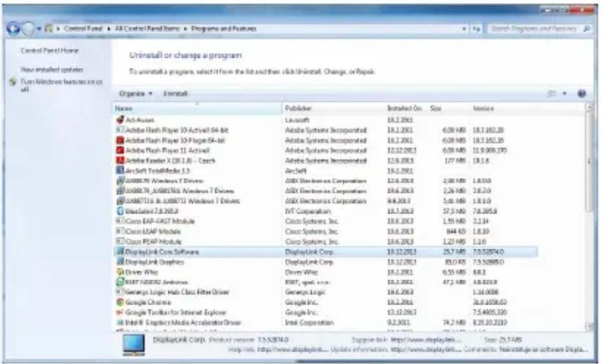The image size is (601, 364).
Task: Open the Organize dropdown menu
Action: [x=135, y=93]
